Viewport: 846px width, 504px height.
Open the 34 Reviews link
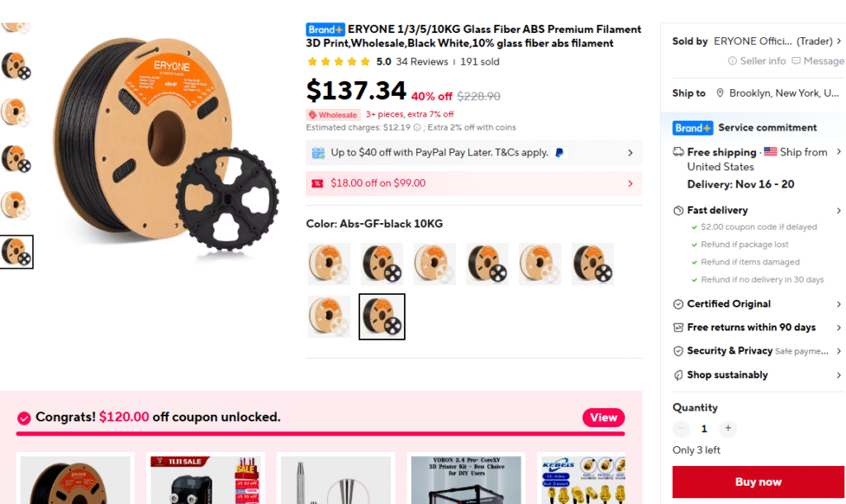421,61
